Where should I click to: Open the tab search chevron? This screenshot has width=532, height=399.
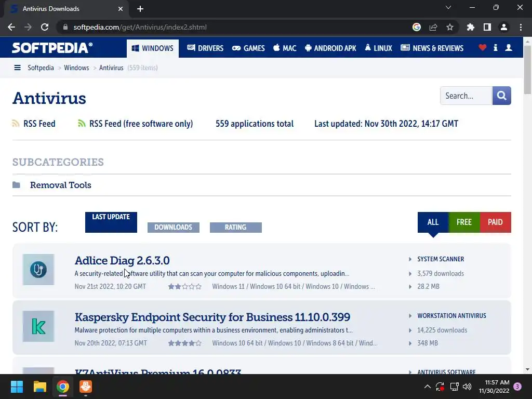coord(448,7)
